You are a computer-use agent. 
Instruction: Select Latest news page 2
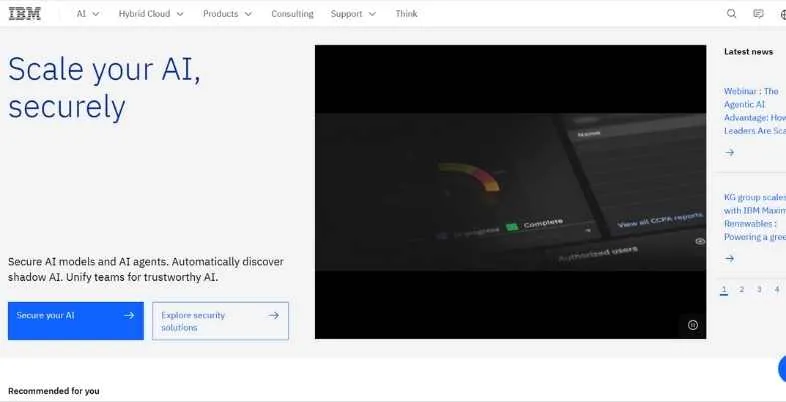(x=741, y=289)
